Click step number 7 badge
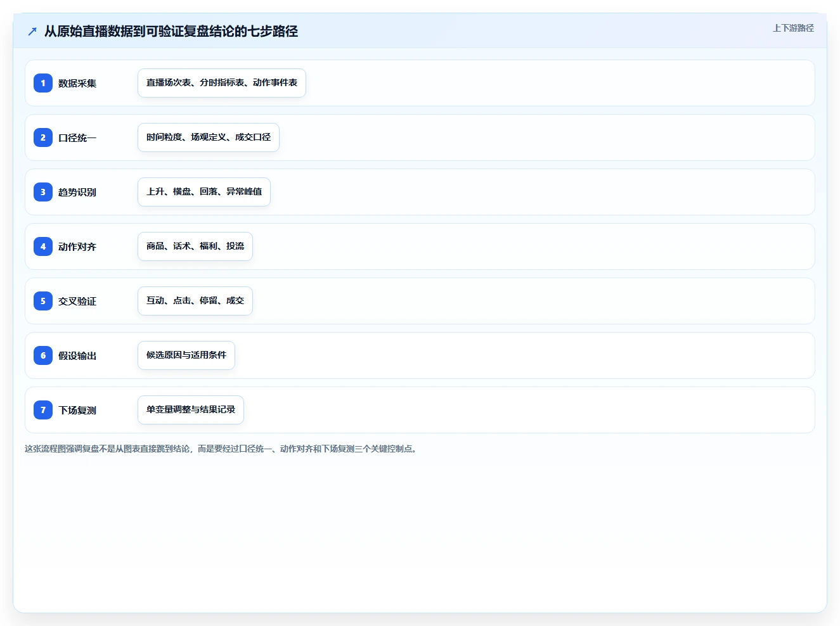Image resolution: width=840 pixels, height=626 pixels. 43,410
